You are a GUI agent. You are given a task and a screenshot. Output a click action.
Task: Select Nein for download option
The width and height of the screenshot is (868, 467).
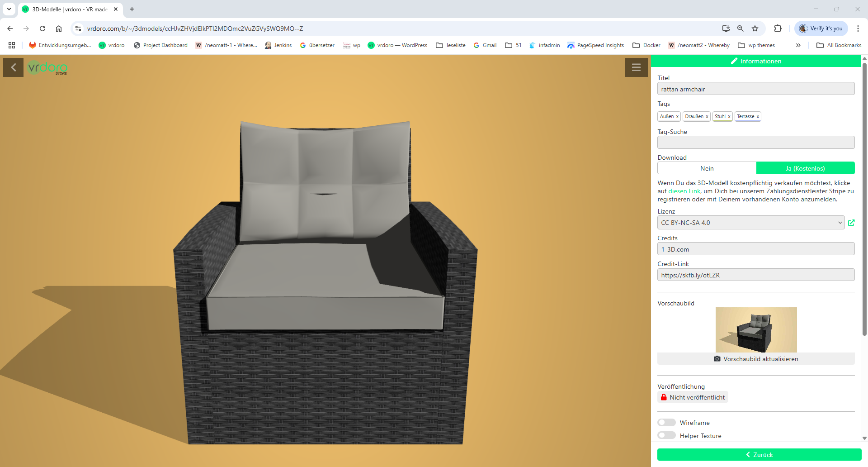pyautogui.click(x=707, y=168)
